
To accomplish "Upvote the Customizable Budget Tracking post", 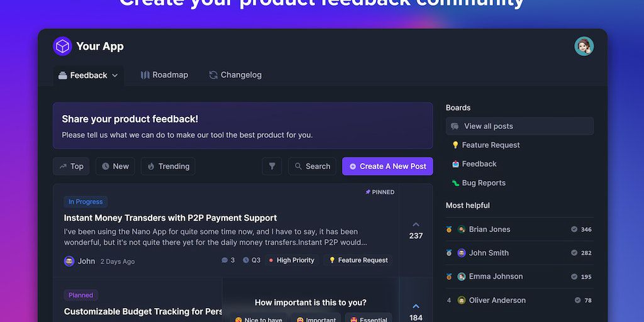I will [x=416, y=306].
